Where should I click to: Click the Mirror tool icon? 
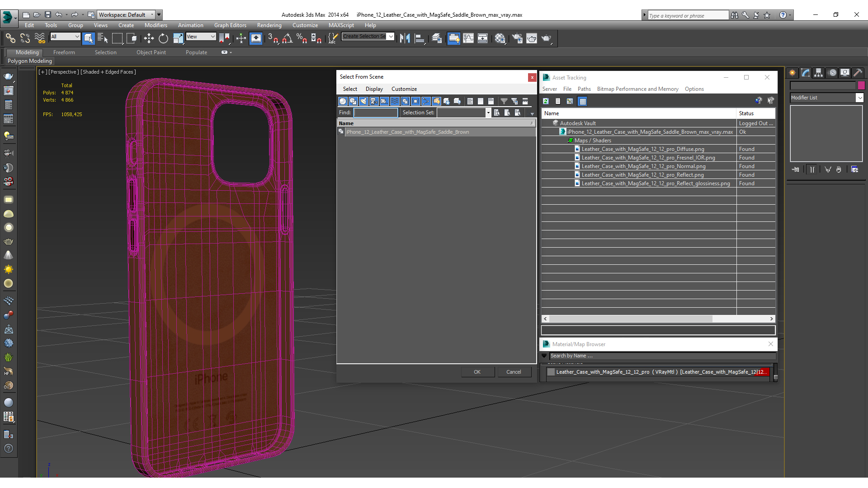coord(405,39)
